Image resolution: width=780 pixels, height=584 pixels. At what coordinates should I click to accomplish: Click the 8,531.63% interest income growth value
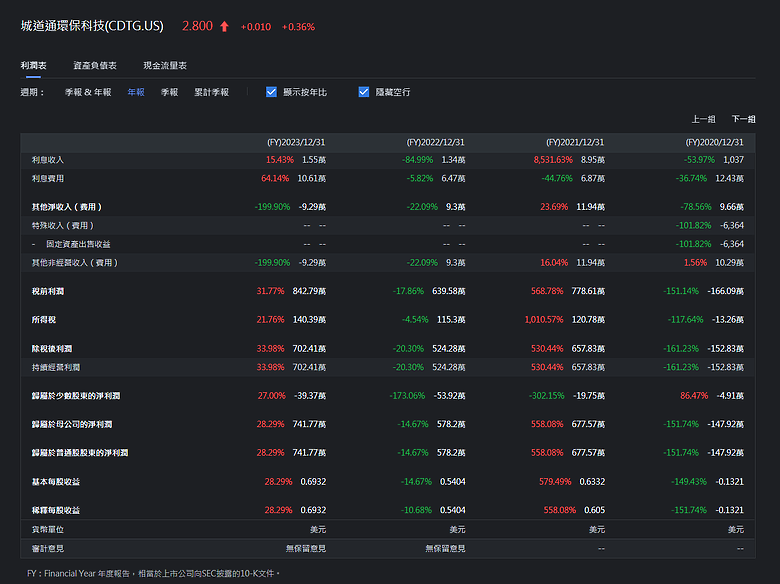553,160
